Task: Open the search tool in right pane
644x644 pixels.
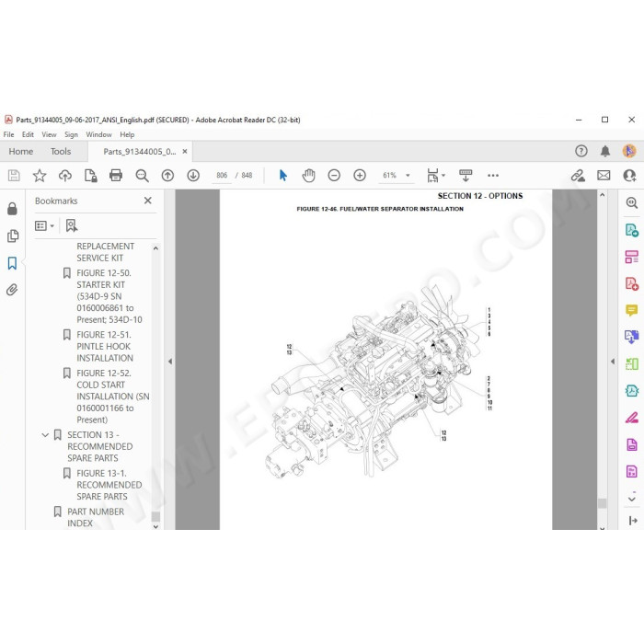Action: (632, 202)
